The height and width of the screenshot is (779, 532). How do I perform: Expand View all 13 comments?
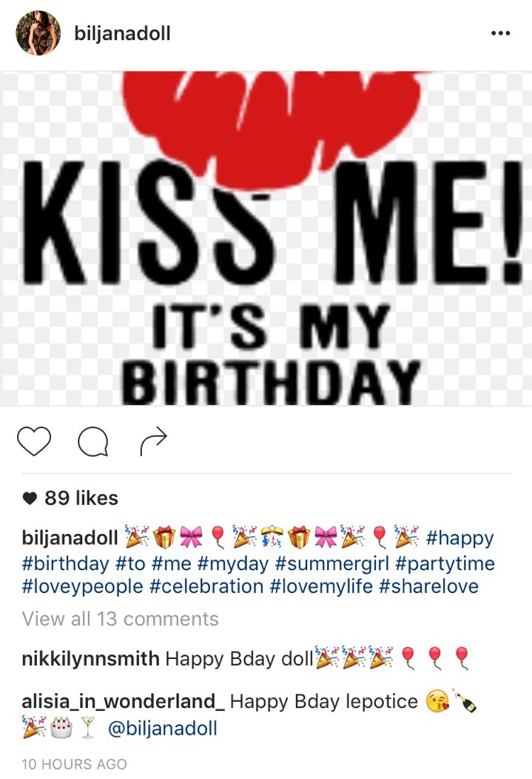(x=120, y=619)
